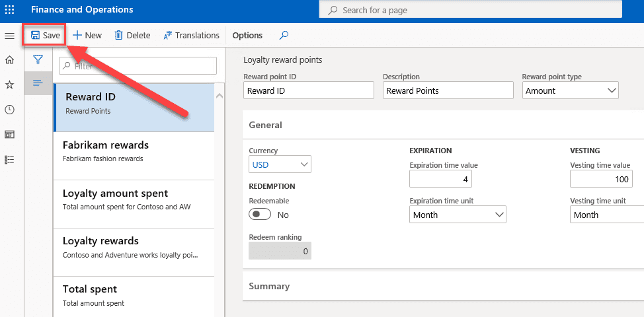Click the list scroll up arrow
Image resolution: width=644 pixels, height=317 pixels.
coord(220,96)
